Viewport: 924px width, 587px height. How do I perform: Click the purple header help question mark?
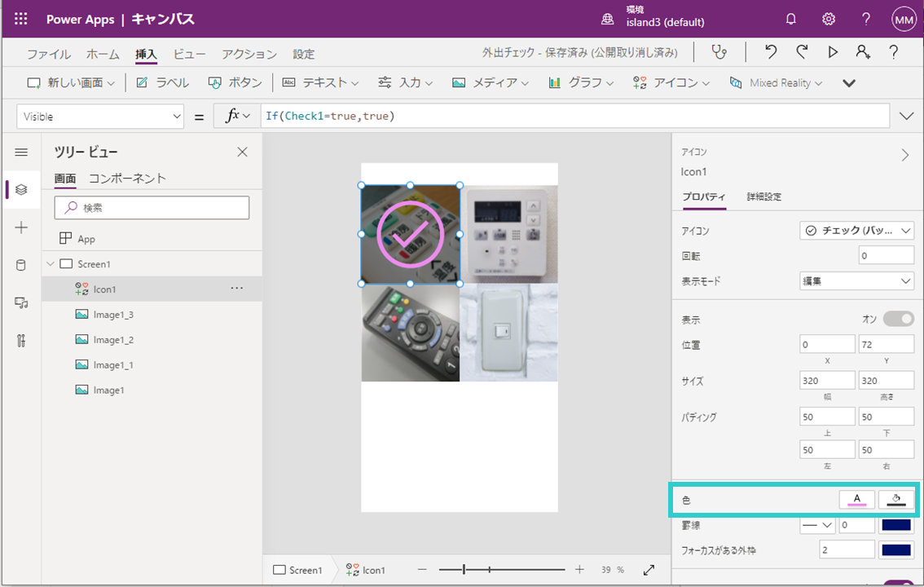pyautogui.click(x=865, y=20)
